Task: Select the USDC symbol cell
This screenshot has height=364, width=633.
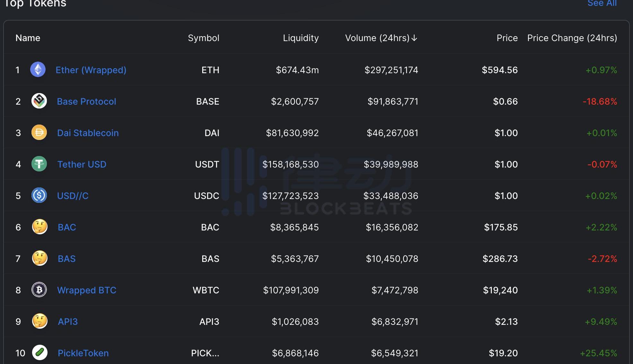Action: pos(207,196)
